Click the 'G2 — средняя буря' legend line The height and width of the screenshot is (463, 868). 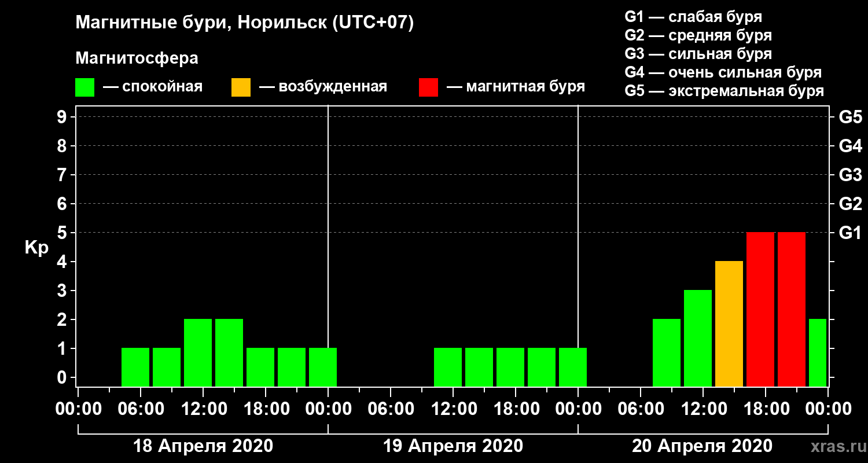point(698,35)
